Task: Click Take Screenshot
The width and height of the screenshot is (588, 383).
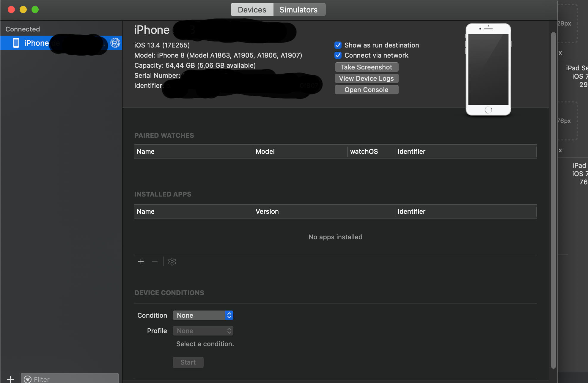Action: (x=367, y=67)
